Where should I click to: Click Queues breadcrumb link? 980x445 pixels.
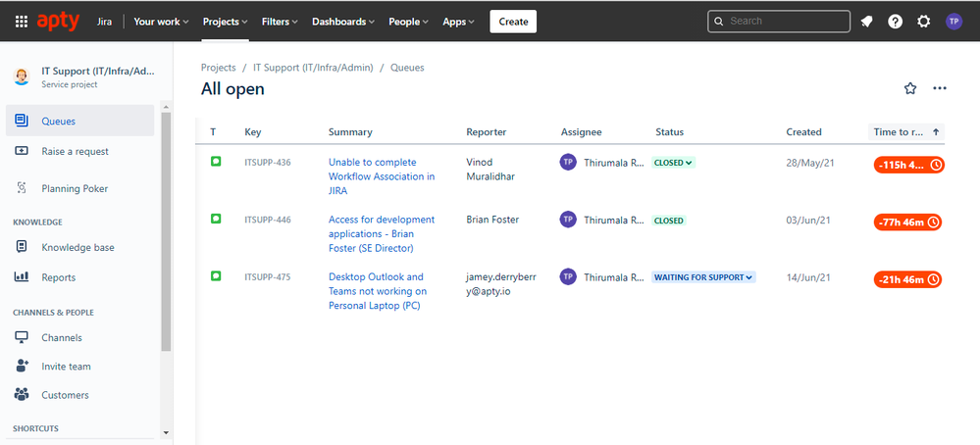407,68
